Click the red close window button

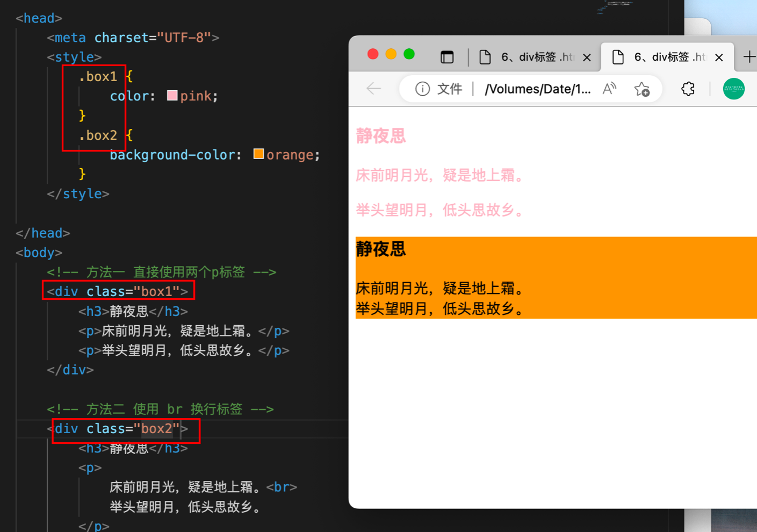373,54
